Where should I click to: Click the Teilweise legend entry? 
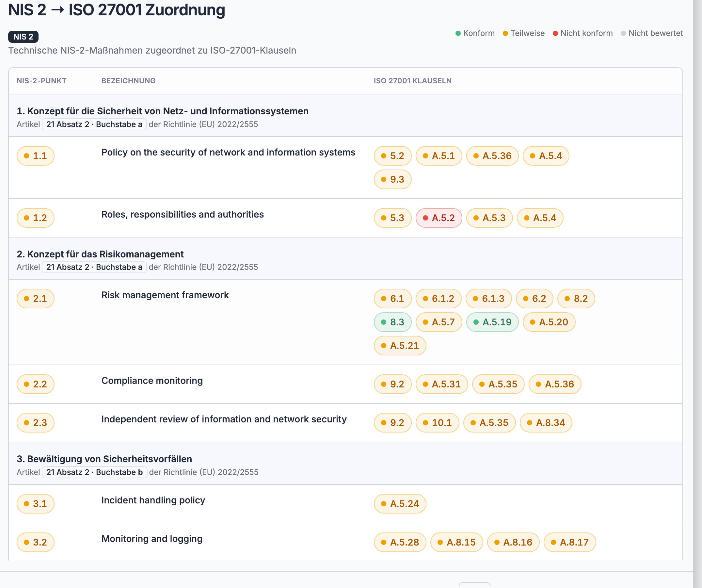tap(524, 33)
